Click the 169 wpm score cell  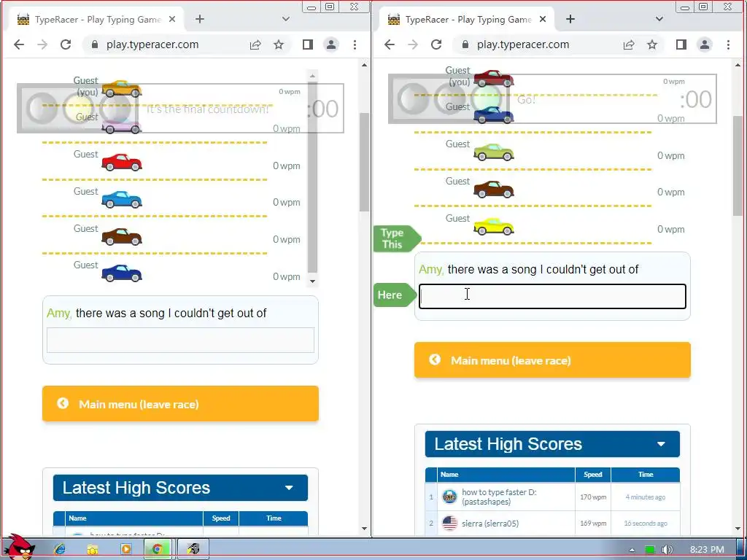[x=593, y=524]
